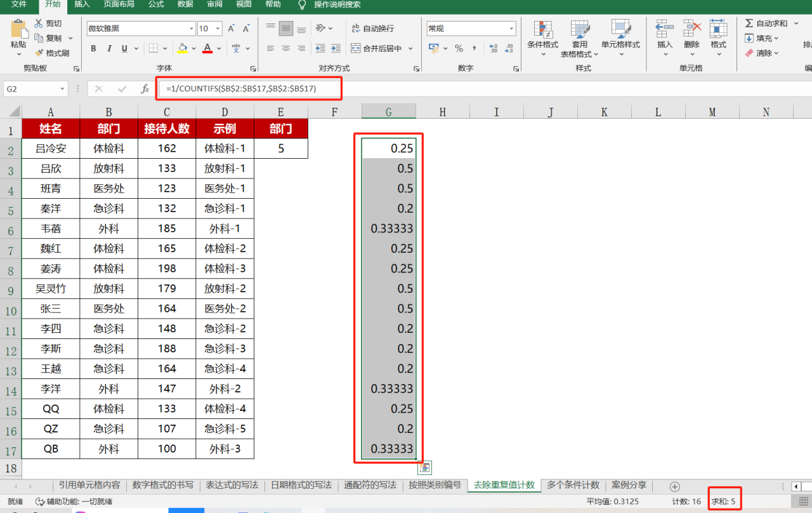Expand the Fill (填充) dropdown
The height and width of the screenshot is (513, 812).
(778, 38)
